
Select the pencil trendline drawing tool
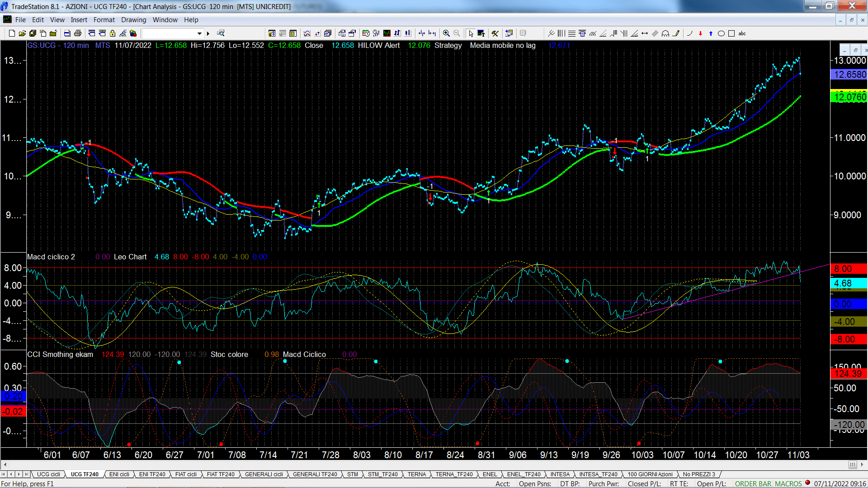(676, 33)
